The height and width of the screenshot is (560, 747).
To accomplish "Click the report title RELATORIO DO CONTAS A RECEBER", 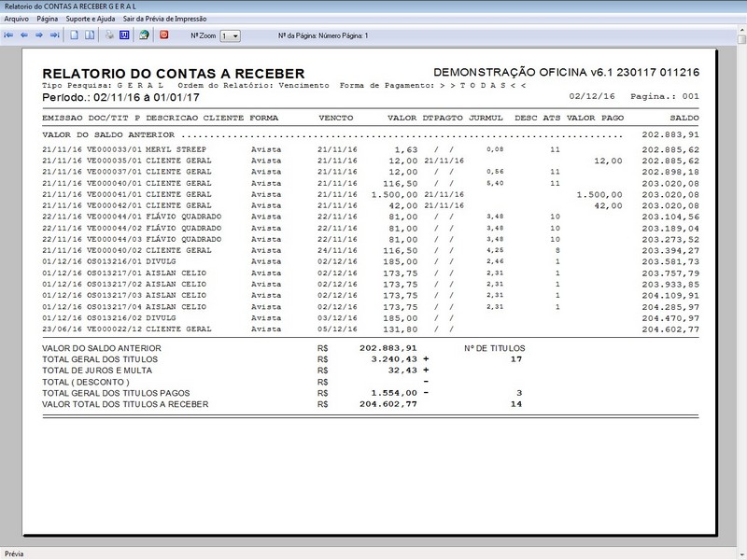I will (x=174, y=74).
